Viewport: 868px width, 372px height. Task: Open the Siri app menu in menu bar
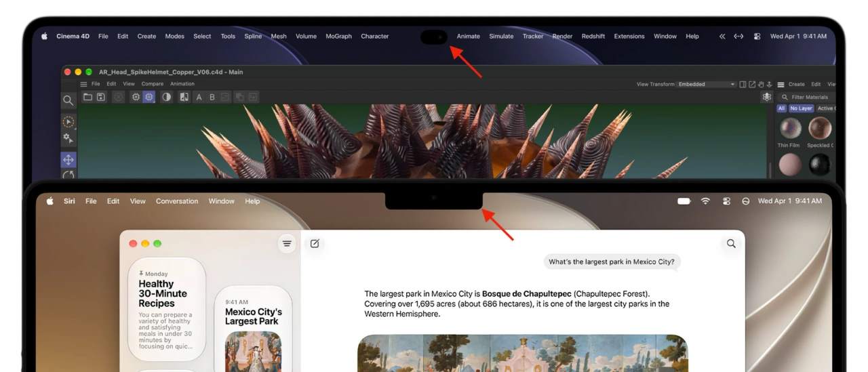(69, 201)
